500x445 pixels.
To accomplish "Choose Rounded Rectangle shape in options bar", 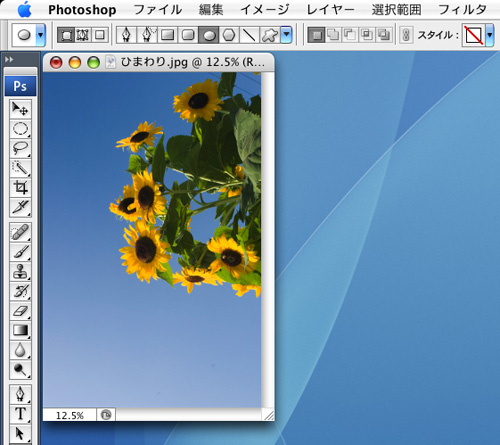I will coord(188,35).
